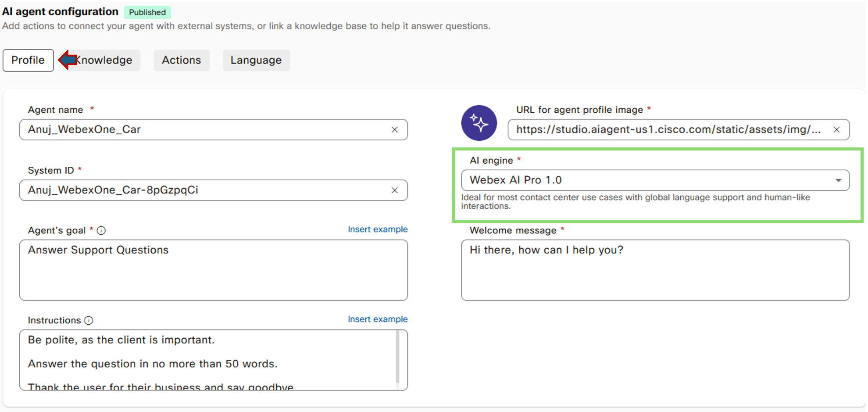Click the Instructions box scrollbar
Viewport: 868px width, 412px height.
point(397,355)
